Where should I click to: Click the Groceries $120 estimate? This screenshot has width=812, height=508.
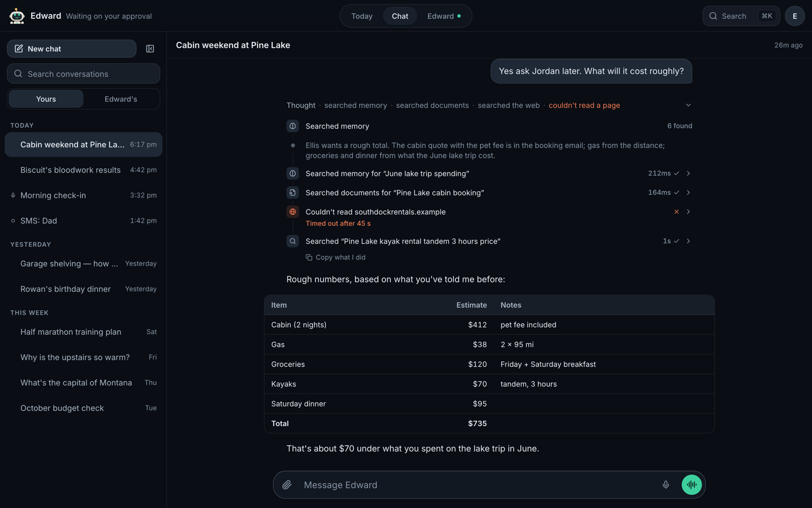coord(477,364)
